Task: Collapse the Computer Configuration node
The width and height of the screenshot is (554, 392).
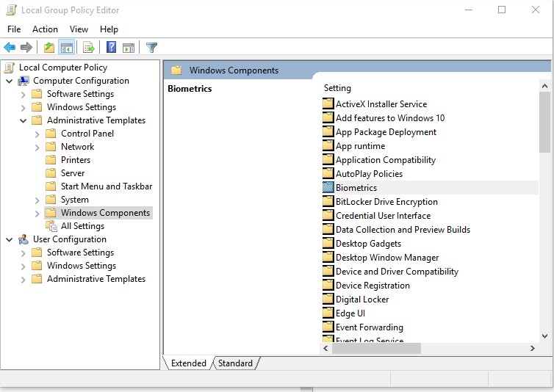Action: point(10,81)
